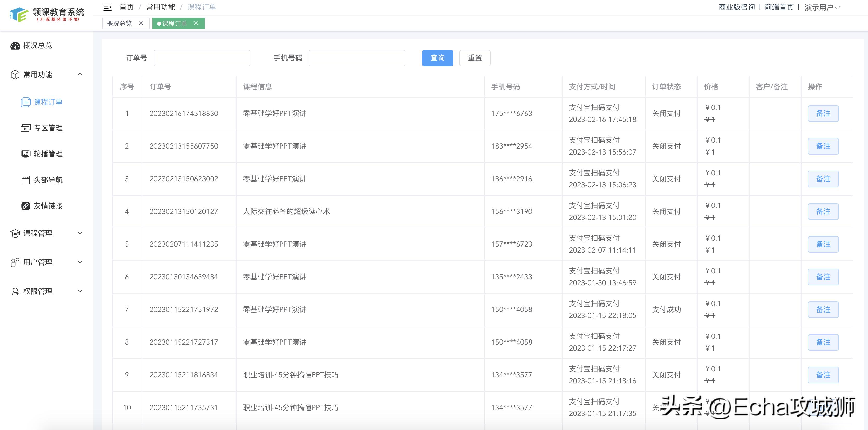Select the 课程订单 document icon in sidebar
Image resolution: width=868 pixels, height=430 pixels.
(x=26, y=102)
